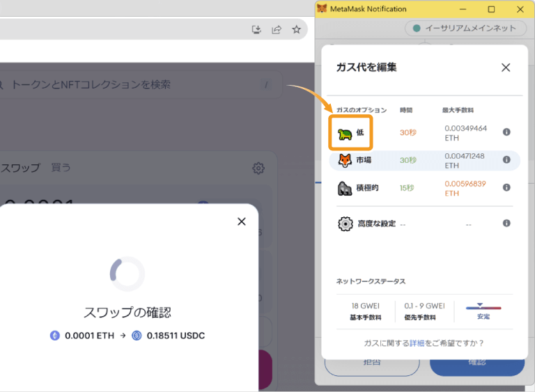Open swap settings gear in browser page
Screen dimensions: 535x392
pos(258,168)
